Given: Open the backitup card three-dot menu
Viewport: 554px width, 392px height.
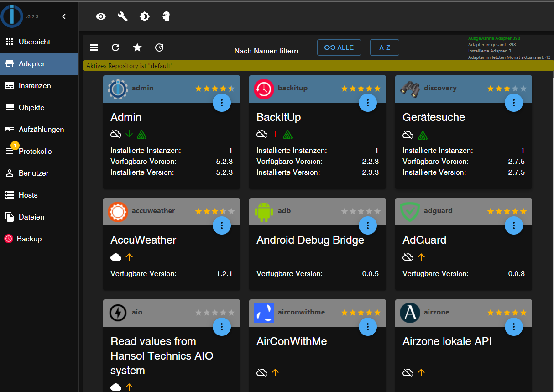Looking at the screenshot, I should pos(368,102).
